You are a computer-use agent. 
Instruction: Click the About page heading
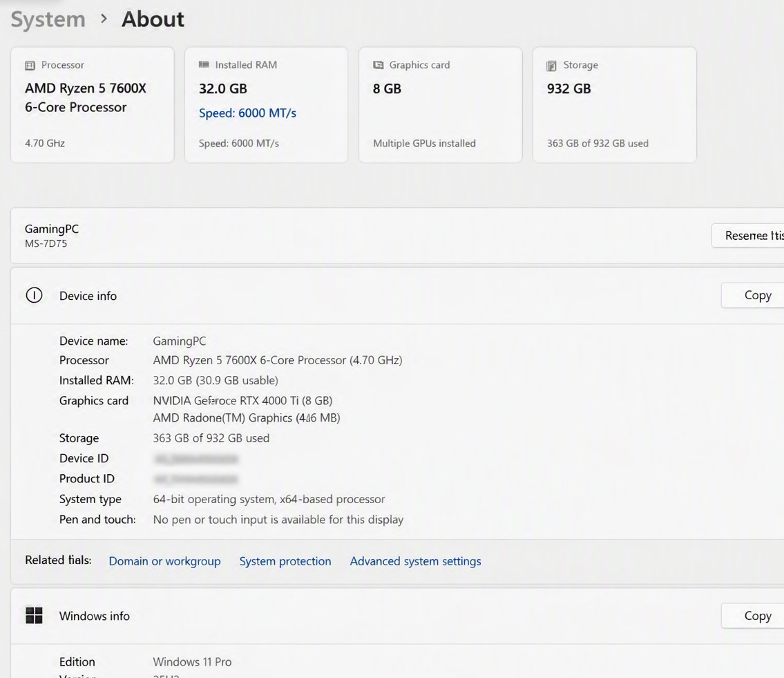pyautogui.click(x=153, y=19)
